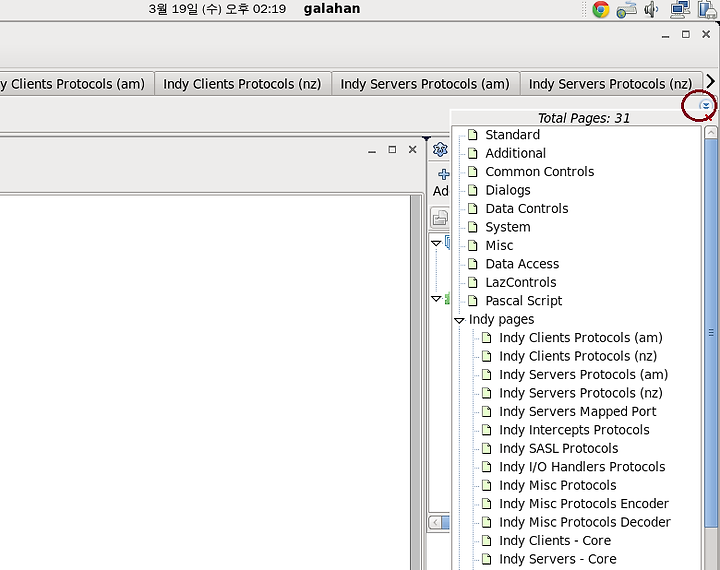The height and width of the screenshot is (570, 720).
Task: Choose Indy Servers Mapped Port entry
Action: point(578,411)
